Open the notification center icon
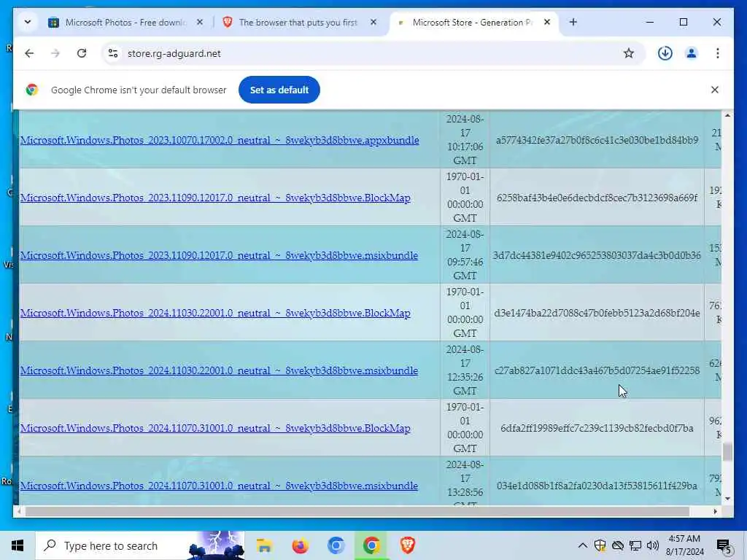 coord(724,545)
